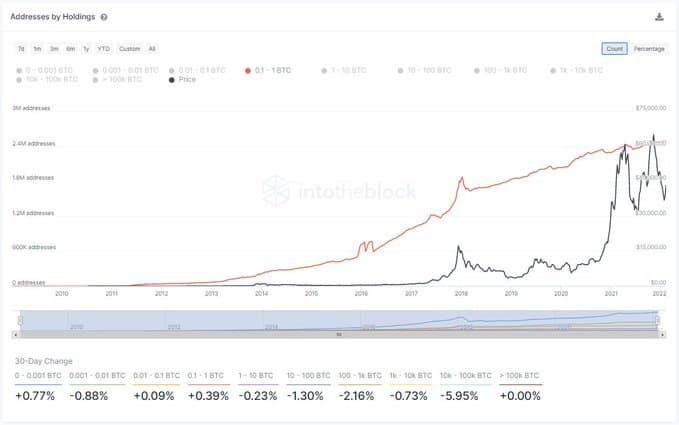Image resolution: width=679 pixels, height=425 pixels.
Task: Select the Count view button
Action: [x=614, y=48]
